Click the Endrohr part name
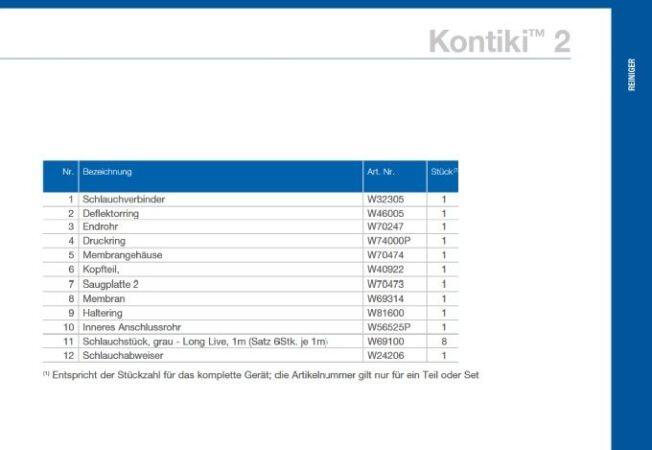This screenshot has height=450, width=652. (100, 227)
